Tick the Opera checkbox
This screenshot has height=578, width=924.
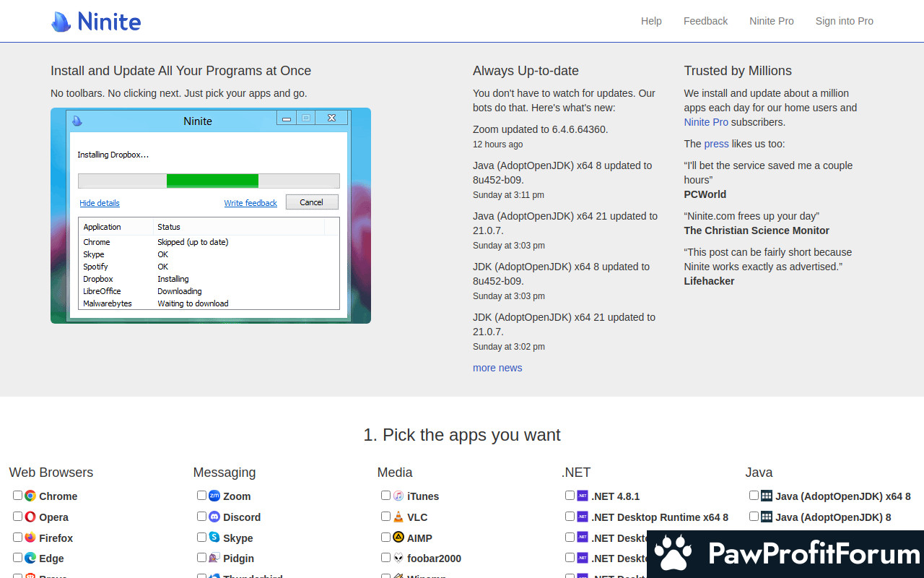coord(17,517)
